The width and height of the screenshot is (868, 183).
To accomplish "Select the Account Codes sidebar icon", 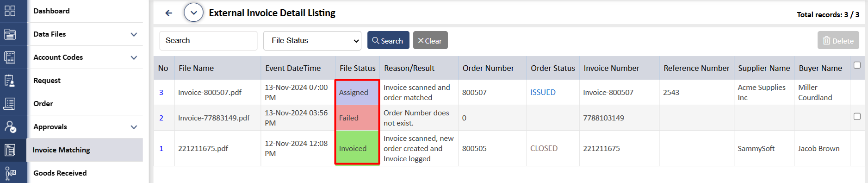I will 10,57.
